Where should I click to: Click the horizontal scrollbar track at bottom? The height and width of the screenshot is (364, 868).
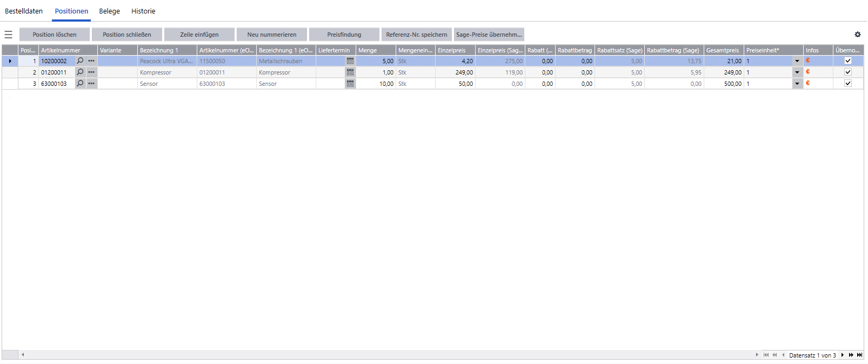click(378, 355)
